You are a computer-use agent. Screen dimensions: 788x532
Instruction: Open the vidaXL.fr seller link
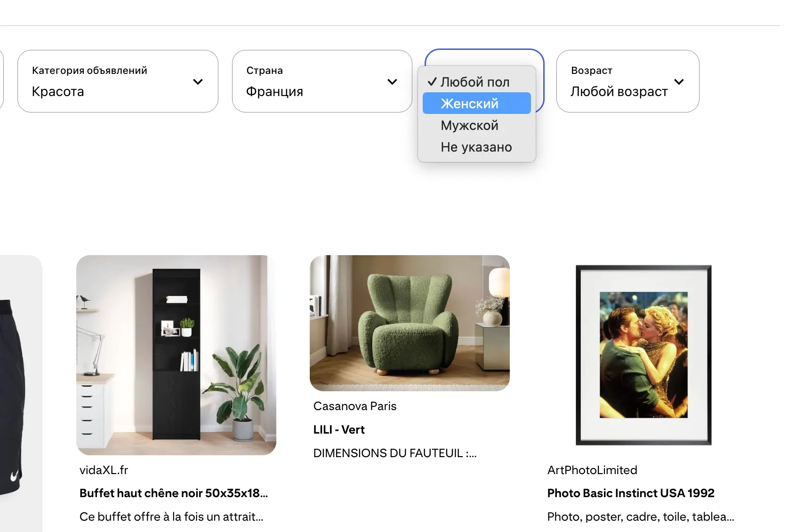coord(104,470)
